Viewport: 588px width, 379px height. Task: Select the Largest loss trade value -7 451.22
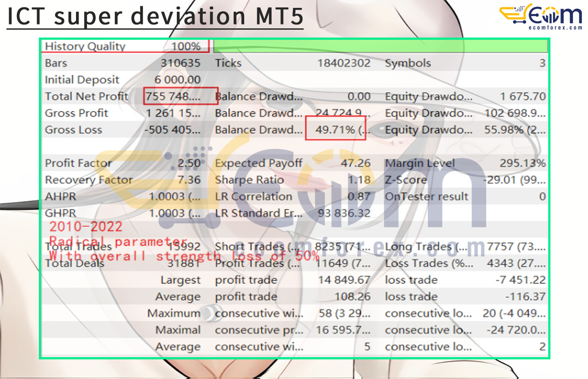(x=520, y=280)
